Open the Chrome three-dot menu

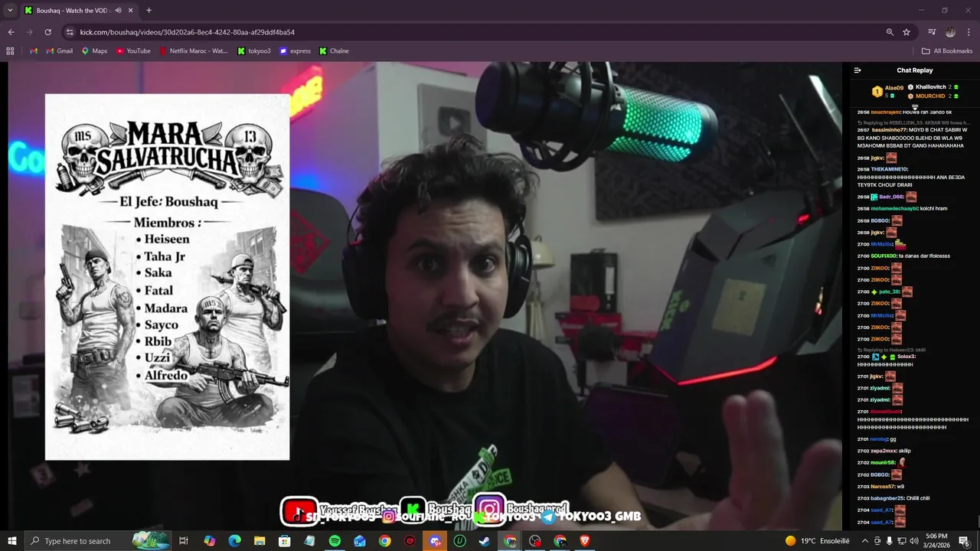968,32
